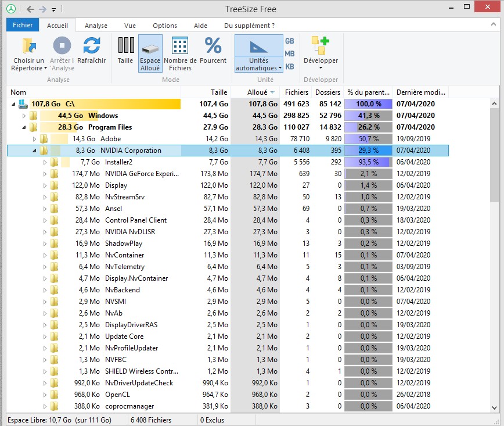This screenshot has height=426, width=504.
Task: Click the Adobe folder icon
Action: (44, 139)
